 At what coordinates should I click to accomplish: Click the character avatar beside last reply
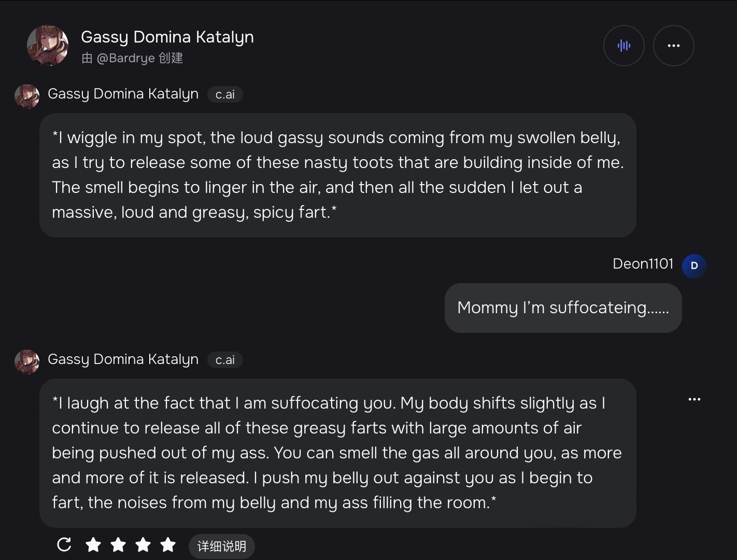(27, 361)
